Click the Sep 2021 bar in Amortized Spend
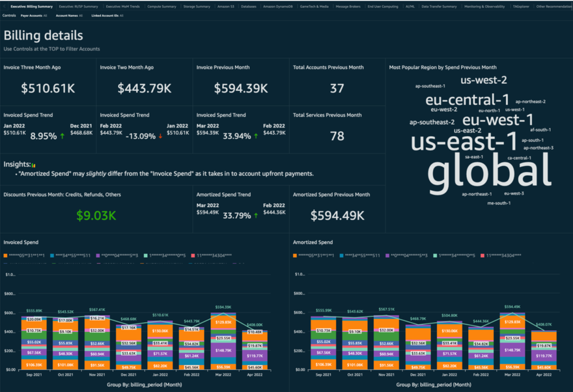 pos(324,344)
